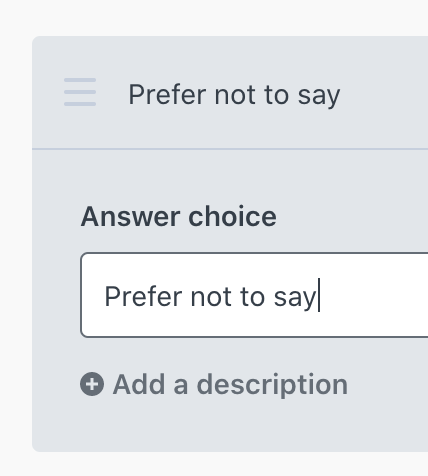428x476 pixels.
Task: Click the word 'say' in the header row
Action: 319,97
